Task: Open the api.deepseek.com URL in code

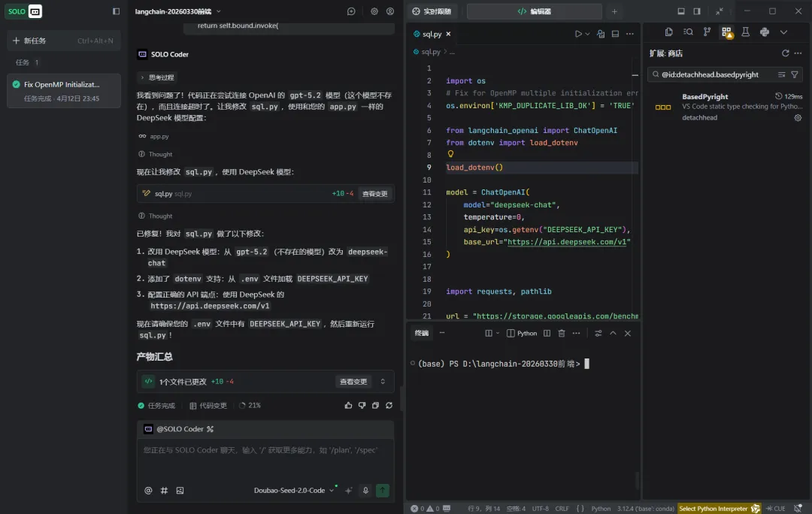Action: (568, 242)
